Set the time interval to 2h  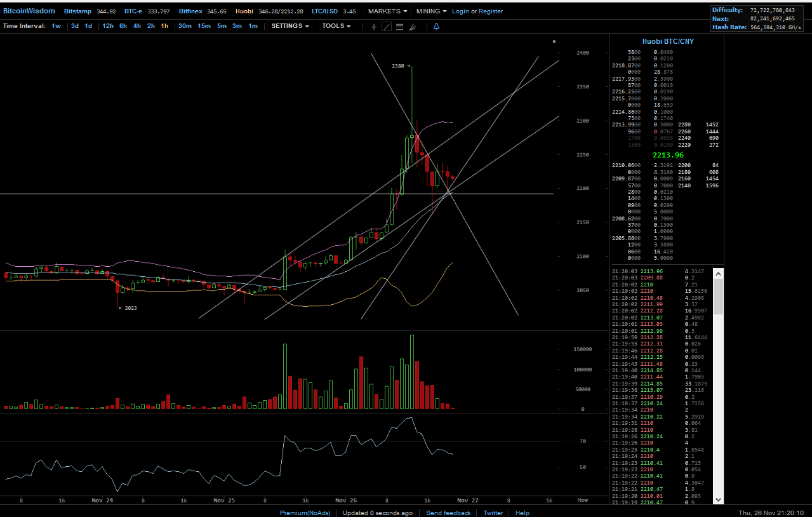151,26
